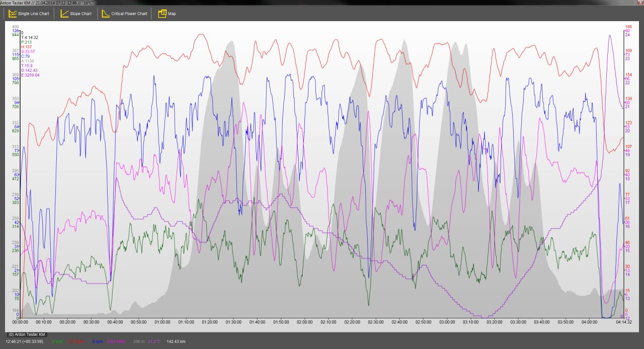Click the 'P:213' power legend entry
This screenshot has height=349, width=644.
(26, 42)
